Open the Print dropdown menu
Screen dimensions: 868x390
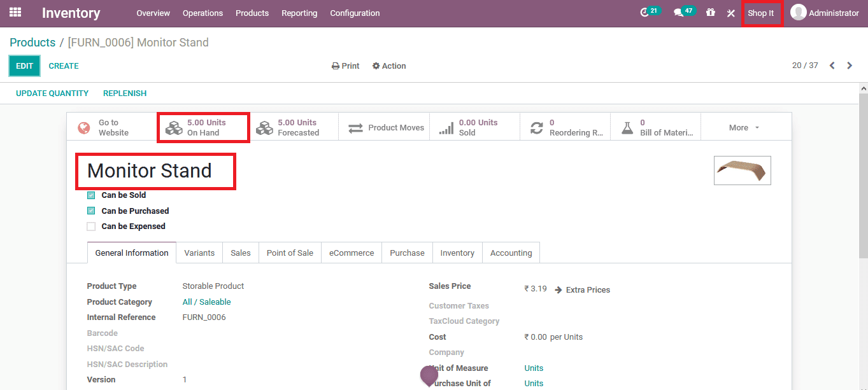pos(346,66)
